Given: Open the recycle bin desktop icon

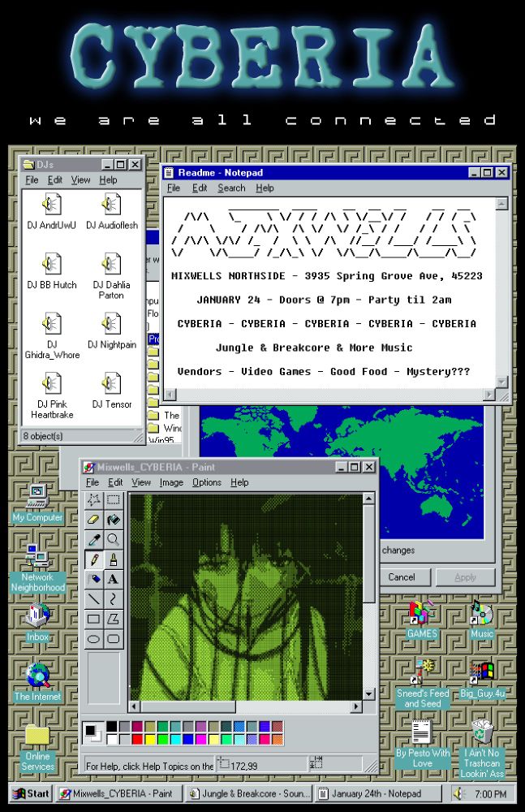Looking at the screenshot, I should click(x=482, y=749).
